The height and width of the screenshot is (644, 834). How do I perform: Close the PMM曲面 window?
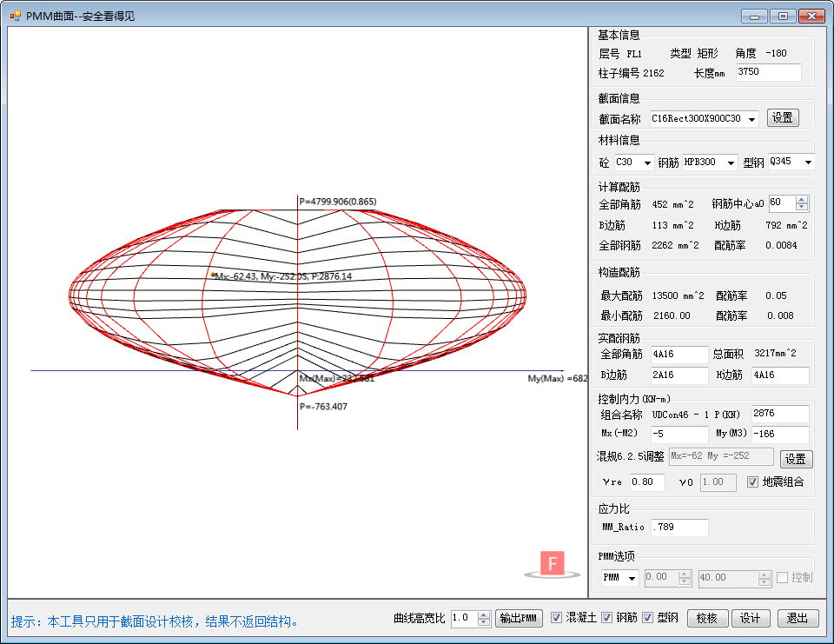point(811,16)
